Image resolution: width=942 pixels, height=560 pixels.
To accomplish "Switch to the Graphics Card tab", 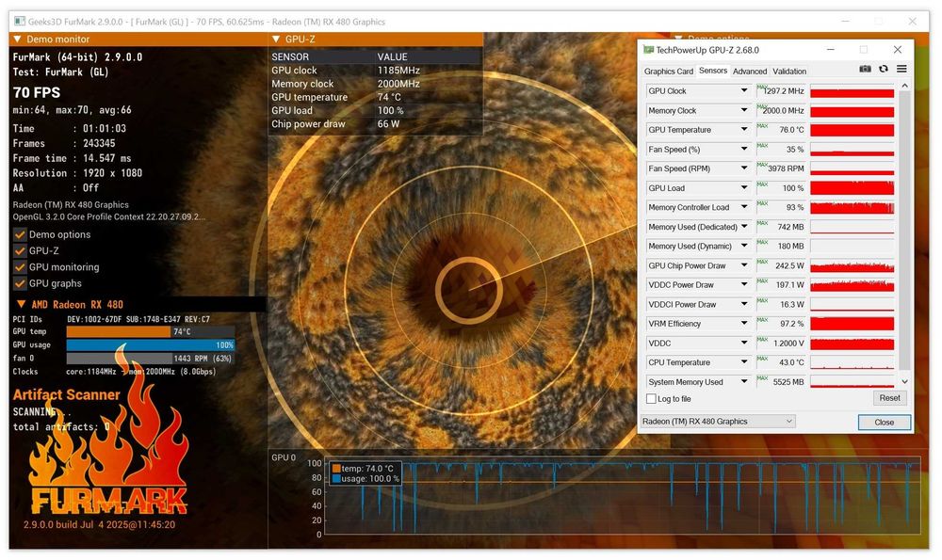I will click(669, 72).
